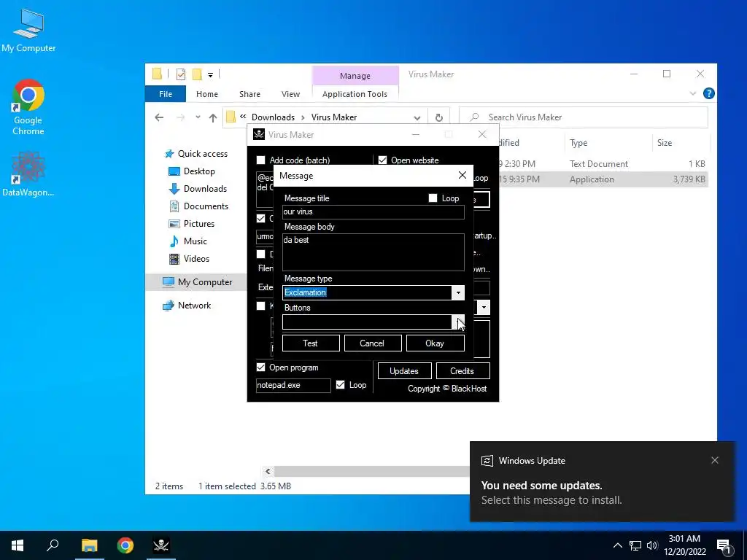Open the Buttons dropdown
The width and height of the screenshot is (747, 560).
(458, 322)
